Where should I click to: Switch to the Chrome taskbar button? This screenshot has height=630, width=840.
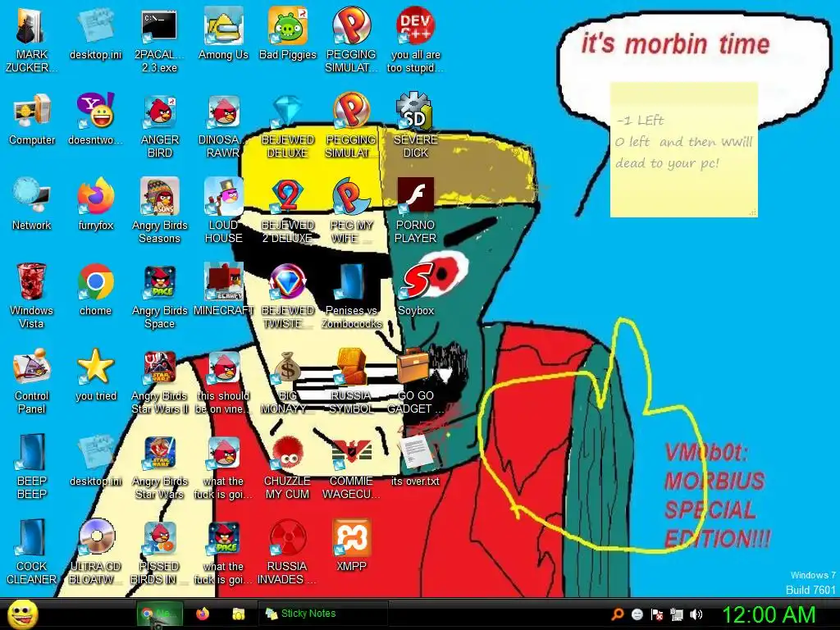[160, 614]
